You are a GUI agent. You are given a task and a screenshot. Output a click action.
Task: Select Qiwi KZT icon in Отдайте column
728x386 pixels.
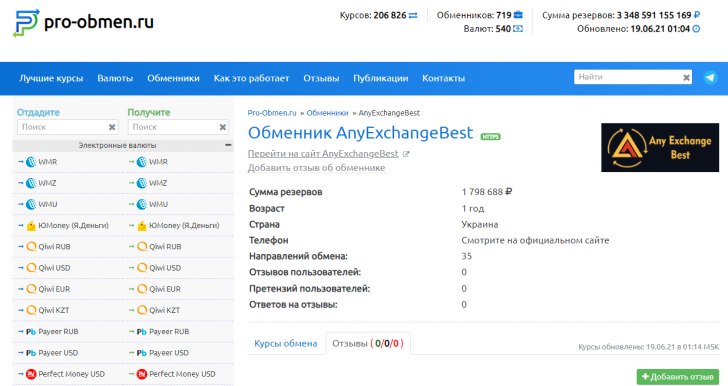coord(31,310)
